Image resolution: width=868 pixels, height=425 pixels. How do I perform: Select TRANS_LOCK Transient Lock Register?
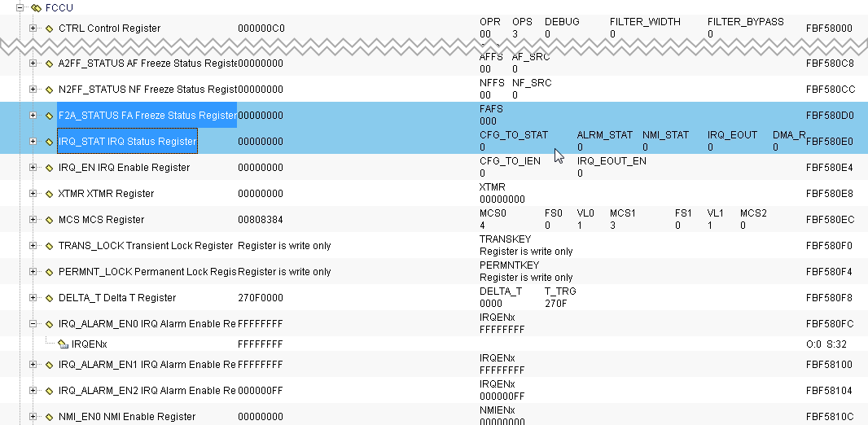click(x=146, y=245)
